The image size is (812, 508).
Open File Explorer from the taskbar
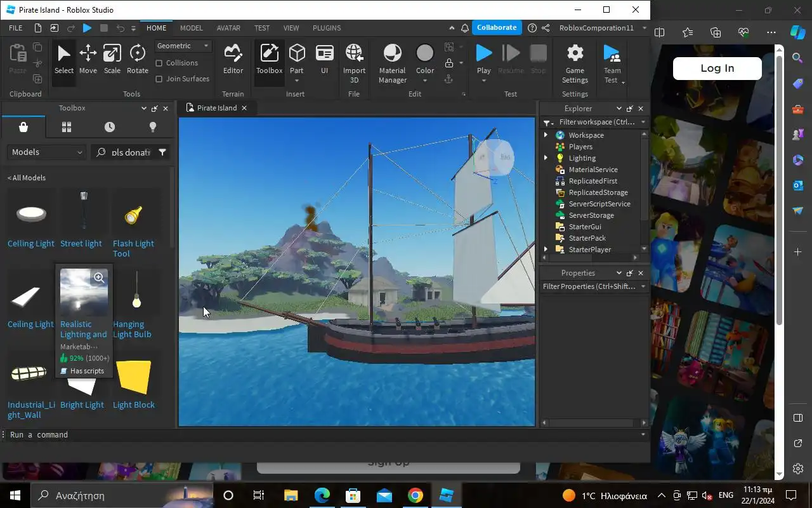click(291, 495)
